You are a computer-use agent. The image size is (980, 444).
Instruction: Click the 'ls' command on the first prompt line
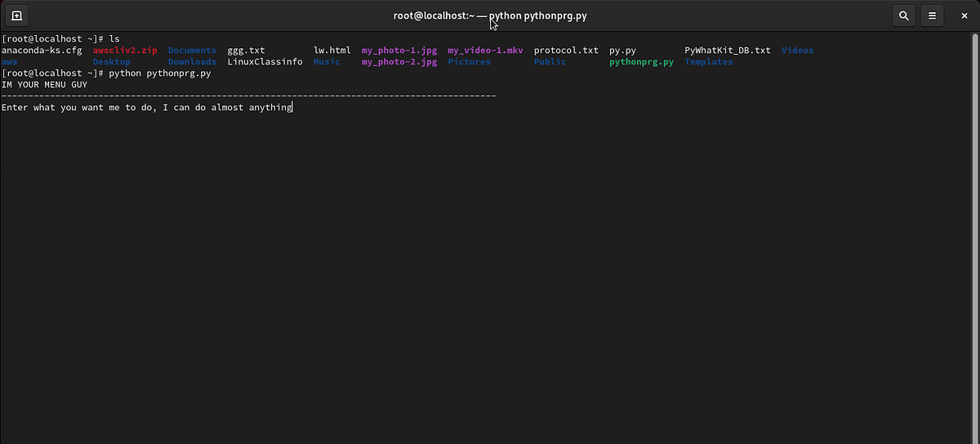114,39
